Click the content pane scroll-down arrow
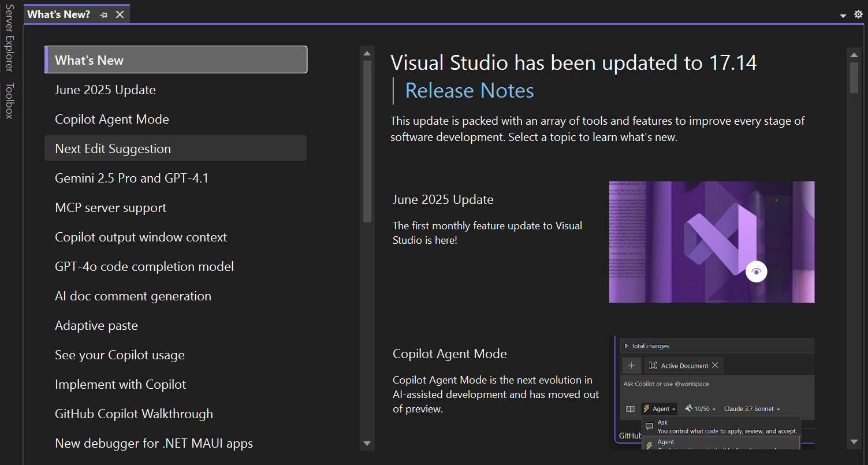The image size is (868, 465). click(854, 442)
